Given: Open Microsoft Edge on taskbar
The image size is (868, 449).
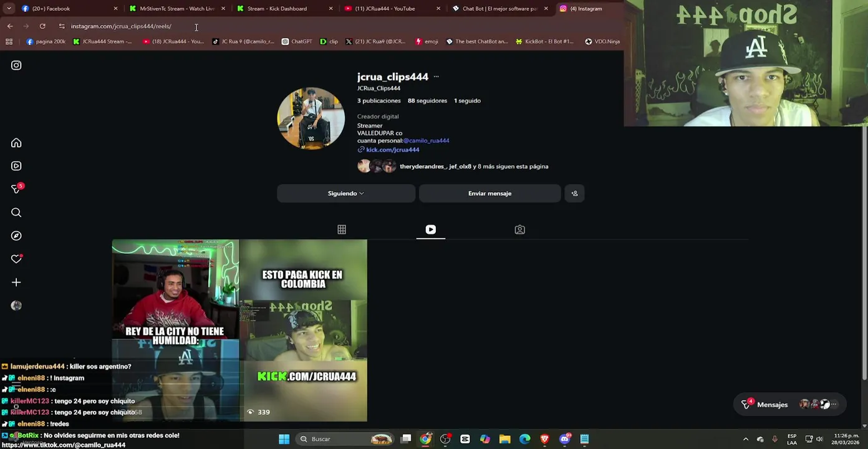Looking at the screenshot, I should (525, 439).
